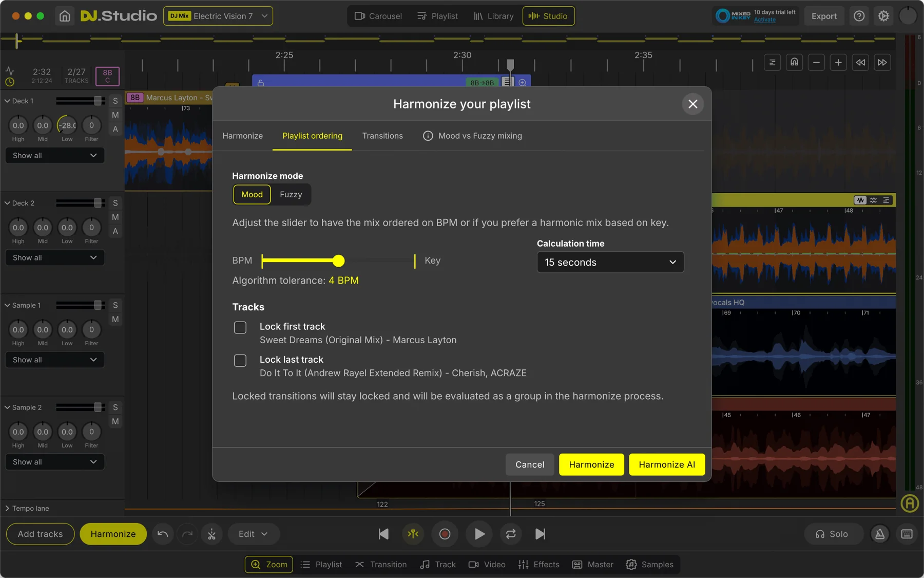Select the scissors cut tool
The image size is (924, 578).
tap(211, 534)
